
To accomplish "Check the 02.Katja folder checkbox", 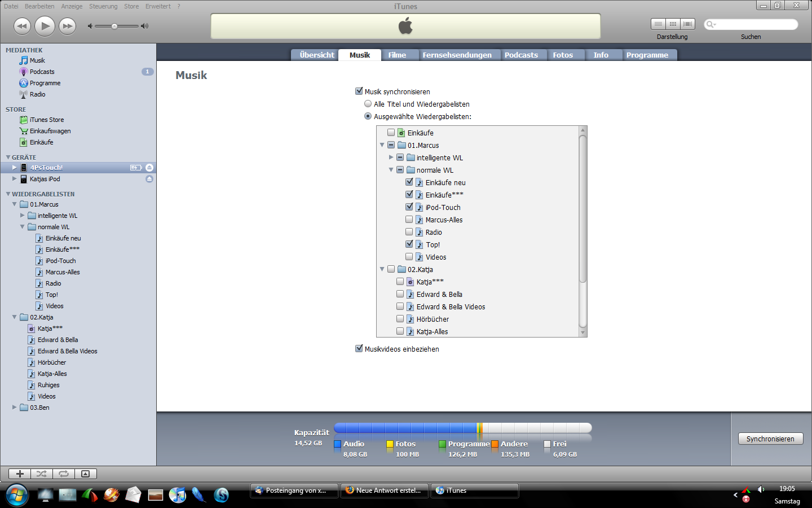I will click(x=391, y=269).
